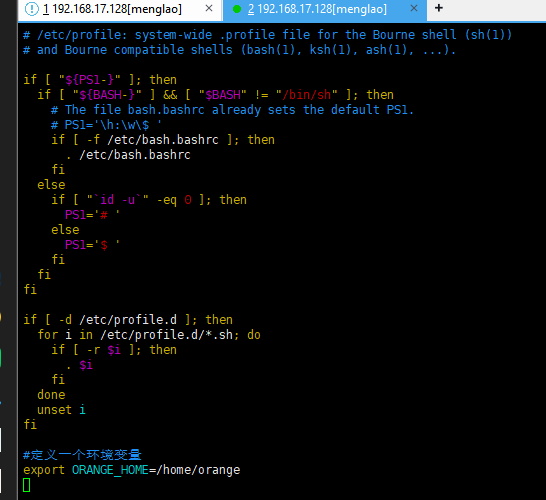546x500 pixels.
Task: Click the line "if [ -r $i ]; then"
Action: 114,350
